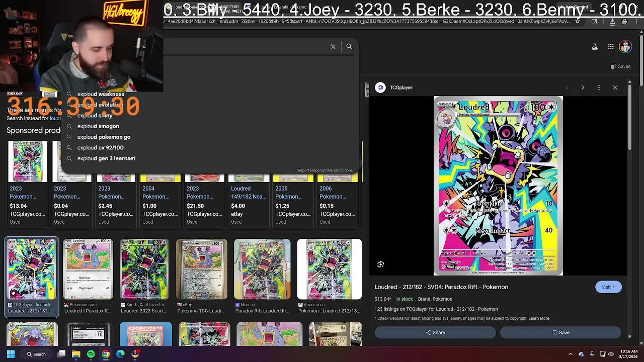Open Task View on taskbar
This screenshot has height=362, width=644.
click(61, 354)
